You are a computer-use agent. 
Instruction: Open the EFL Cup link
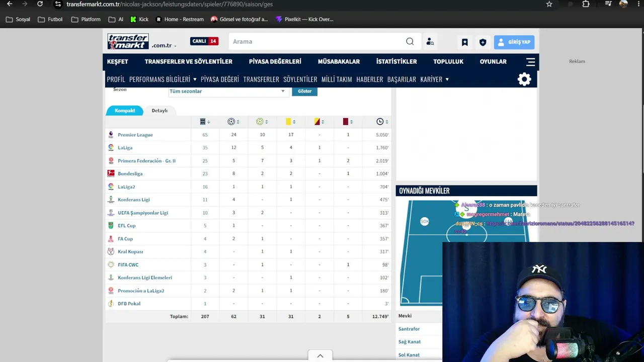point(127,226)
